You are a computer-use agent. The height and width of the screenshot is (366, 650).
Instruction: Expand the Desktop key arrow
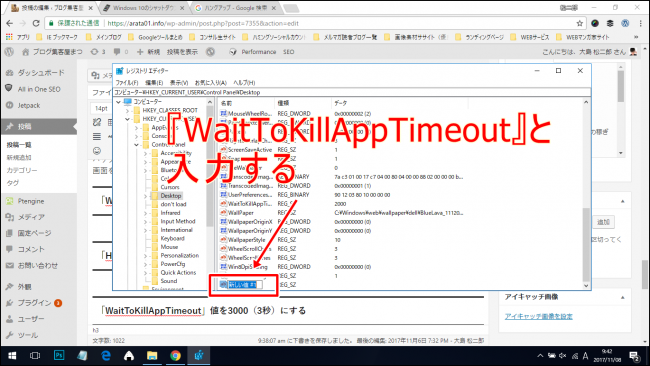(x=146, y=196)
